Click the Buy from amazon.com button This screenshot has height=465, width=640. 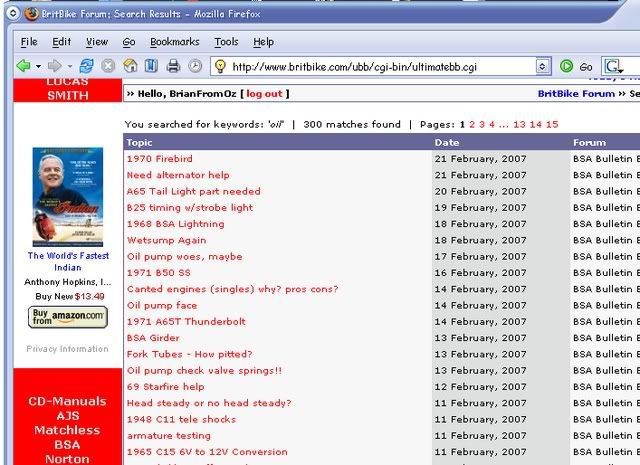coord(68,317)
